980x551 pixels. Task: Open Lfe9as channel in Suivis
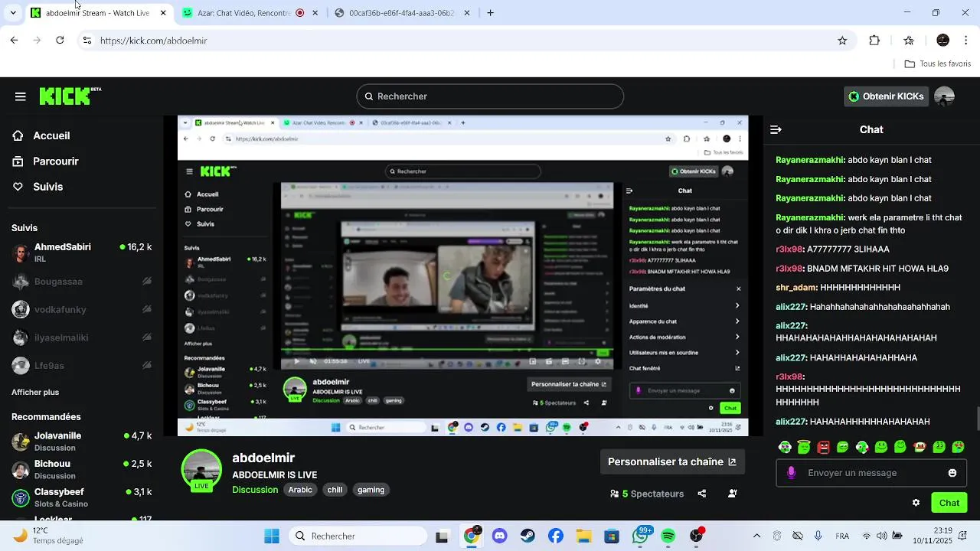tap(82, 366)
